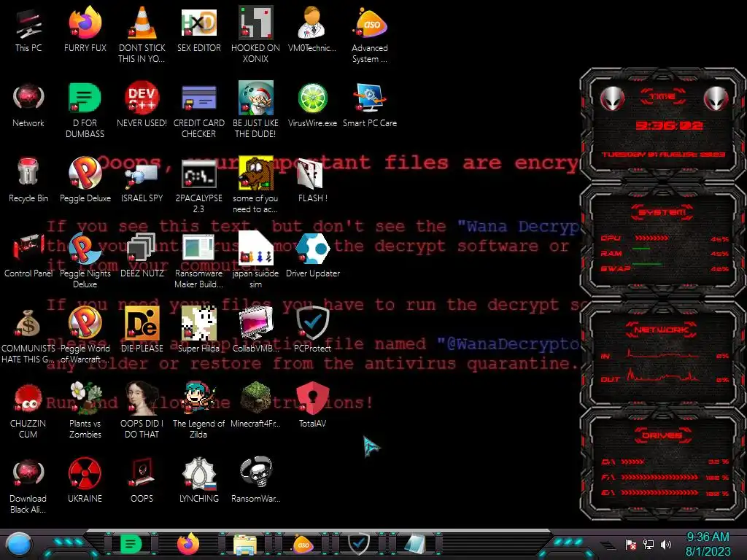The height and width of the screenshot is (560, 747).
Task: Click the VLC cone desktop shortcut
Action: [142, 34]
